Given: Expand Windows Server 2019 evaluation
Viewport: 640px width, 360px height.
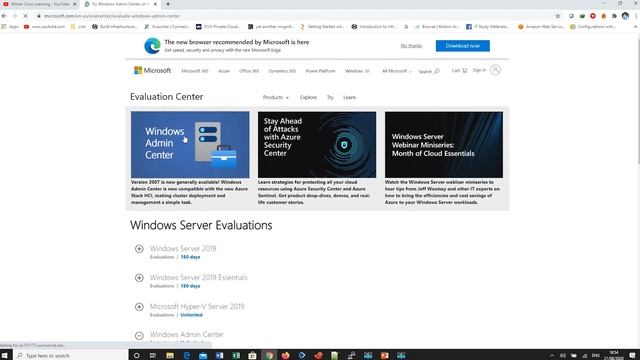Looking at the screenshot, I should pos(139,249).
